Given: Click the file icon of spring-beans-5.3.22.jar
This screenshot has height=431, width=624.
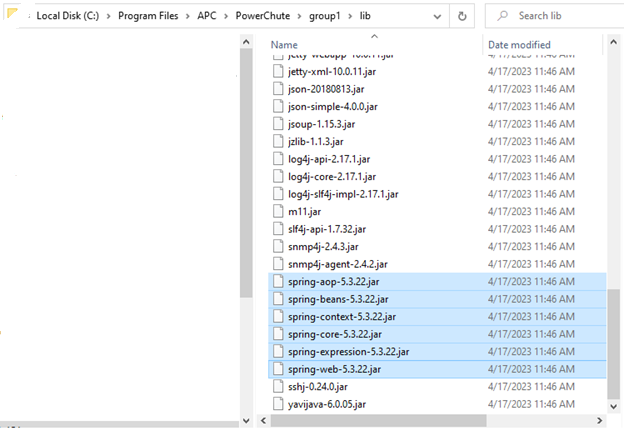Looking at the screenshot, I should click(278, 299).
